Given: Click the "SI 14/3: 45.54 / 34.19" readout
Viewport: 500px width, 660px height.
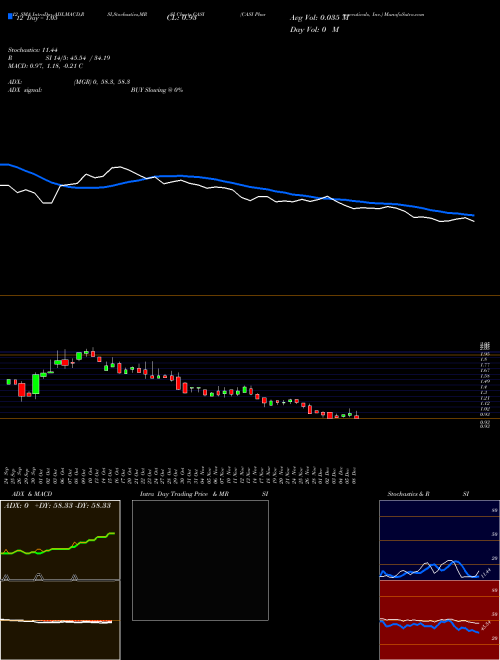Looking at the screenshot, I should pos(78,58).
